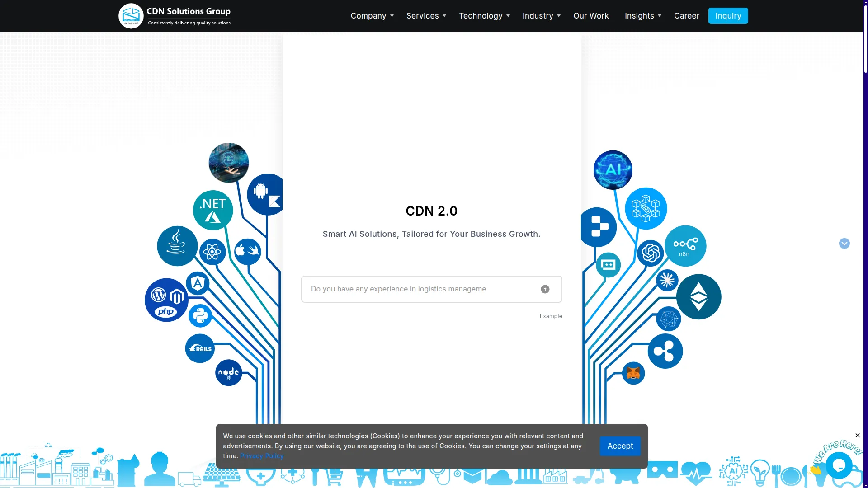This screenshot has width=868, height=488.
Task: Open the Rails technology icon
Action: (200, 348)
